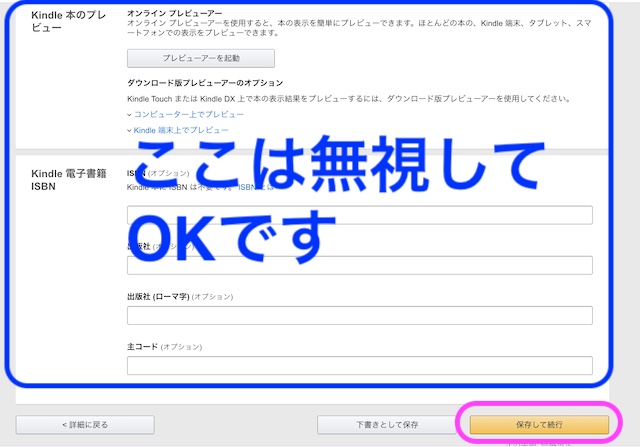Click the yellow 保存して続行 button

(540, 425)
